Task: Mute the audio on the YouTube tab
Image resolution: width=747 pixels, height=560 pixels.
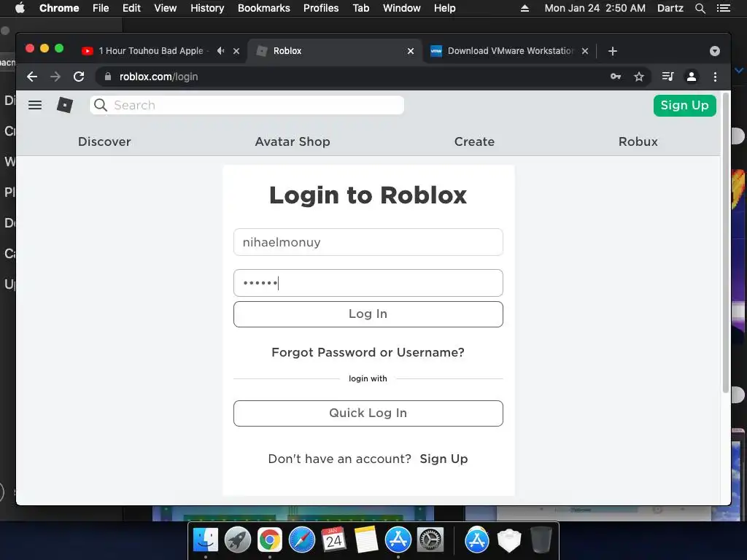Action: tap(220, 51)
